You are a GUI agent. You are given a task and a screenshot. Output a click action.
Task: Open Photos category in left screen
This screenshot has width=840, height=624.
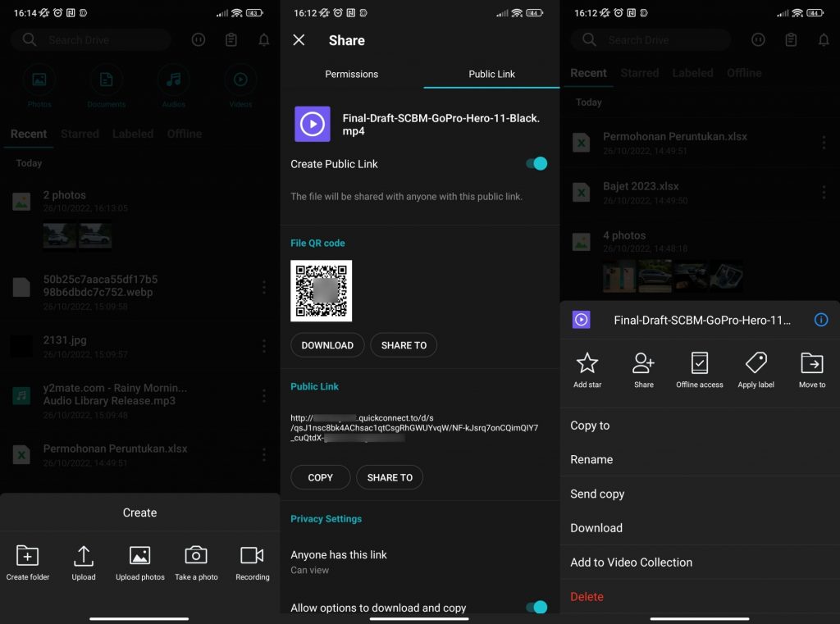click(x=39, y=86)
